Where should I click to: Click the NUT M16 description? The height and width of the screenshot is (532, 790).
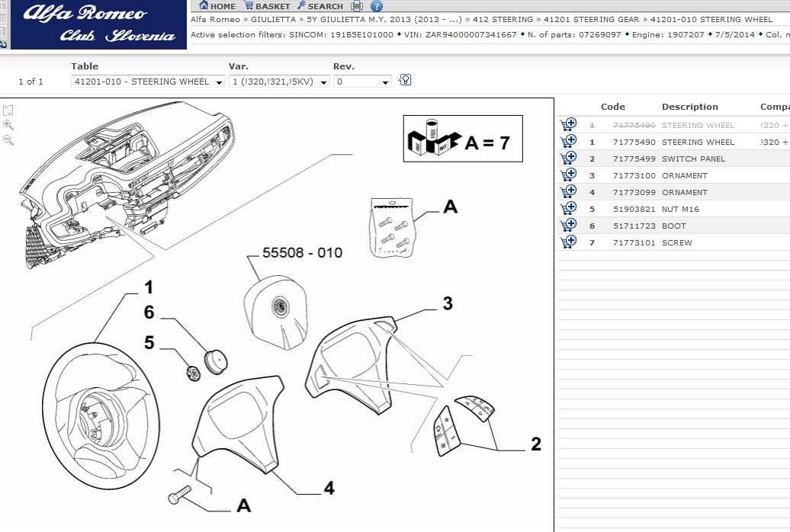[680, 209]
